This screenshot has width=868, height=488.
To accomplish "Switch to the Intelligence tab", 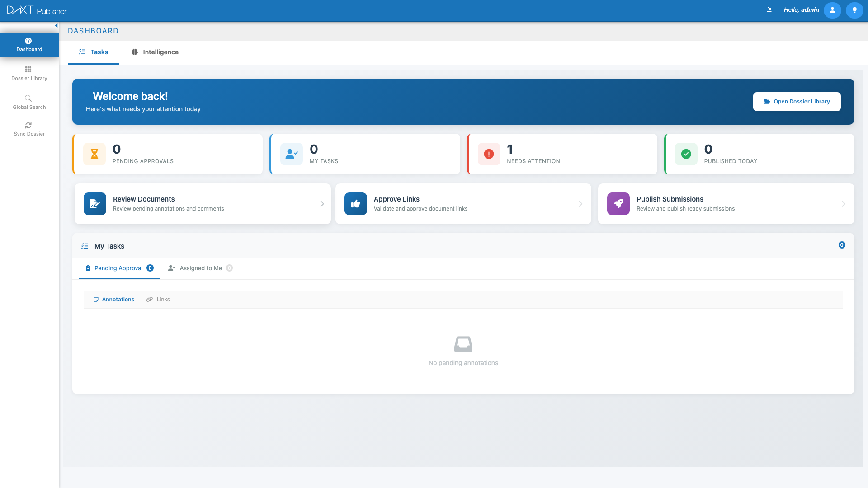I will pyautogui.click(x=154, y=52).
